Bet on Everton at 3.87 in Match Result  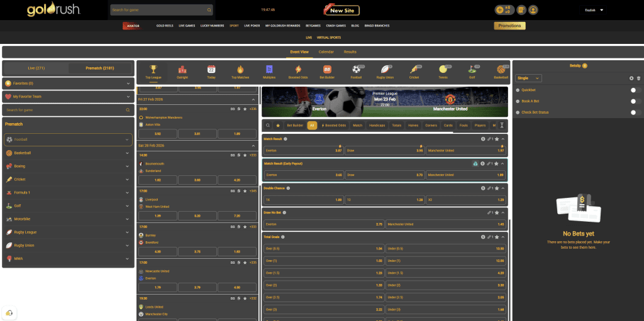304,151
